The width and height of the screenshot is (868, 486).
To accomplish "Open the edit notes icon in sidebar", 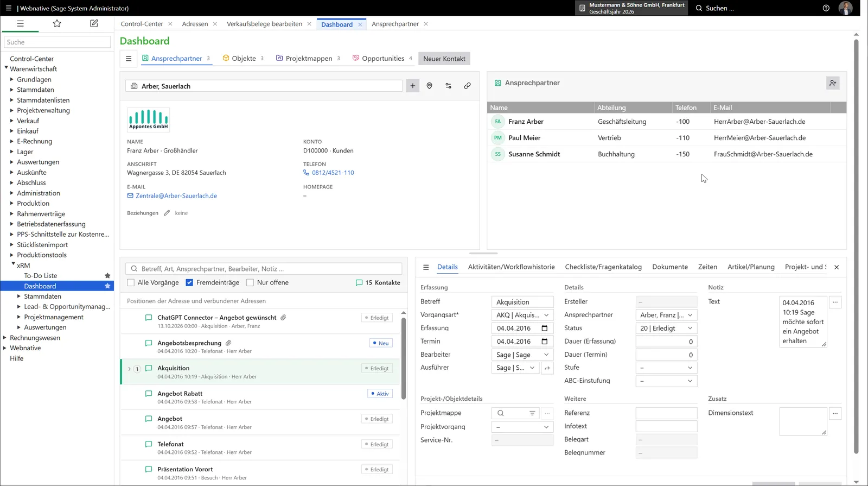I will pos(94,23).
